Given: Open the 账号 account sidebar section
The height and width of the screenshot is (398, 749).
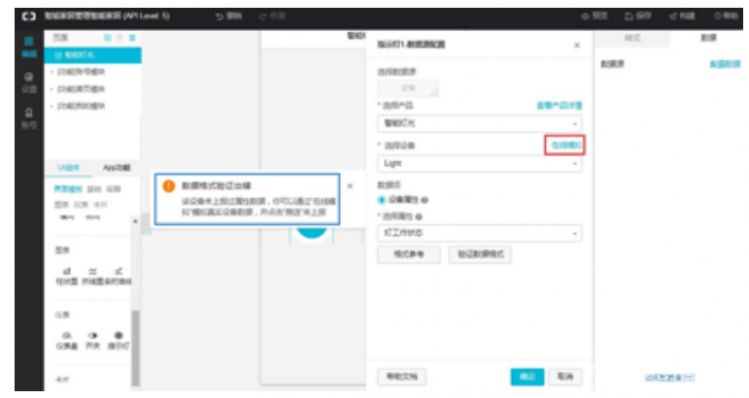Looking at the screenshot, I should tap(29, 118).
